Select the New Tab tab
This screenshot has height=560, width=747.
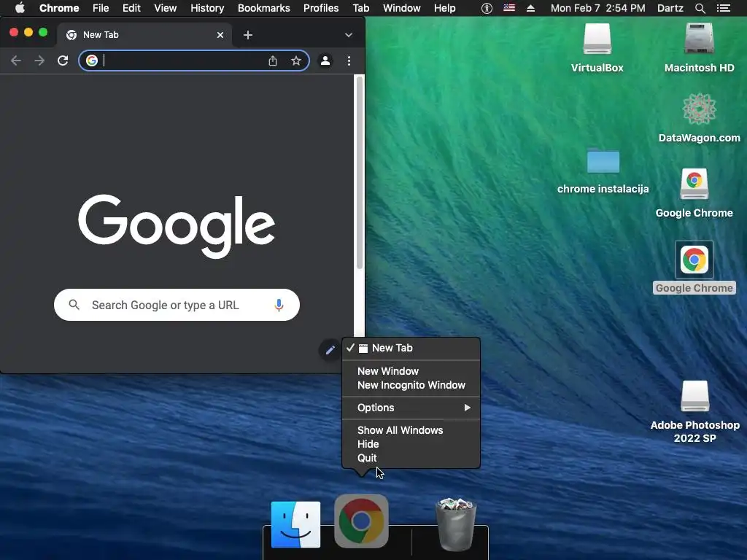click(x=145, y=35)
